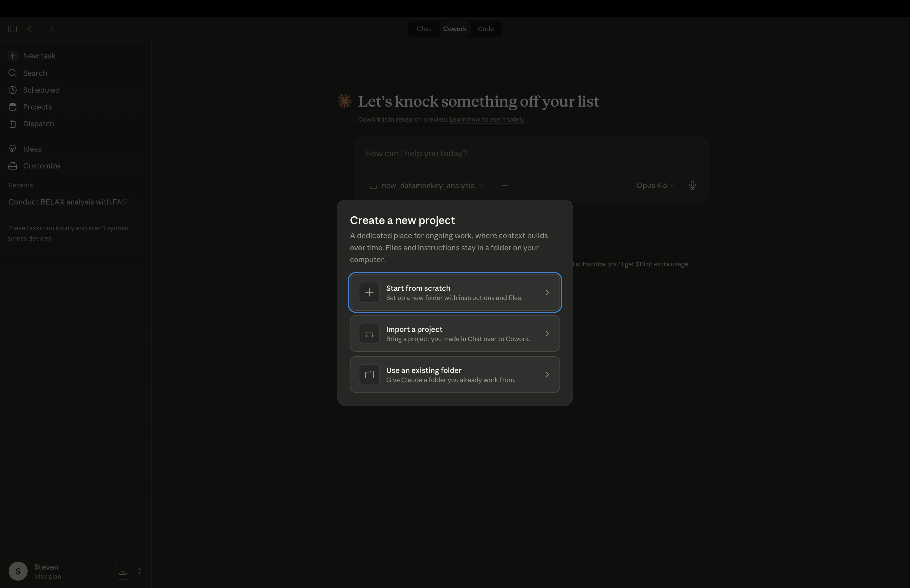Screen dimensions: 910x588
Task: Open Search from the sidebar
Action: click(35, 73)
